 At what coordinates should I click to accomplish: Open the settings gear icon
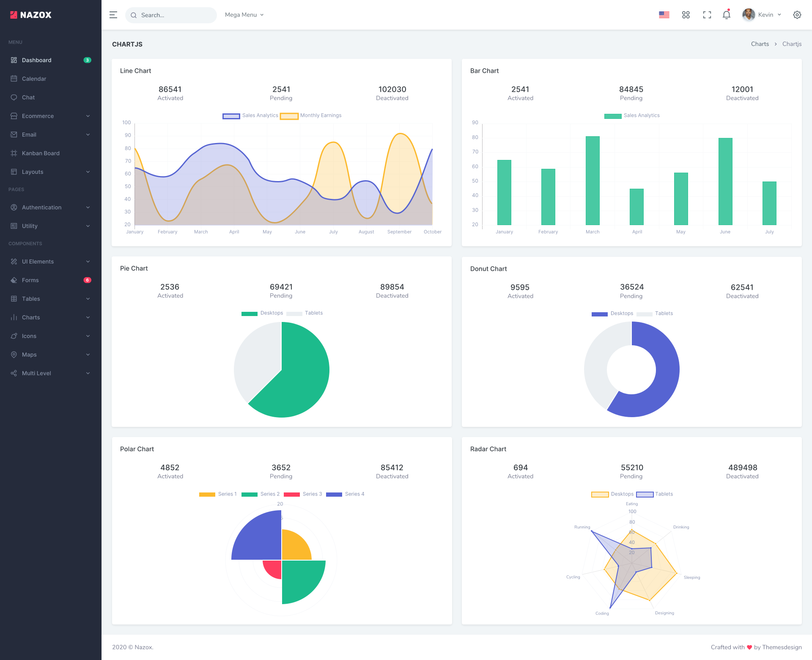coord(797,15)
